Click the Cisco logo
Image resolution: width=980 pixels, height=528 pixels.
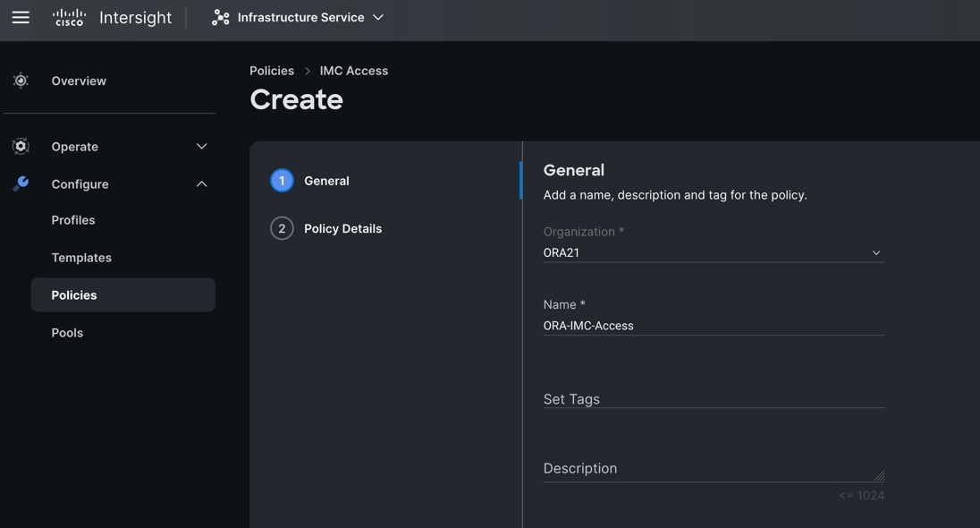[x=69, y=17]
